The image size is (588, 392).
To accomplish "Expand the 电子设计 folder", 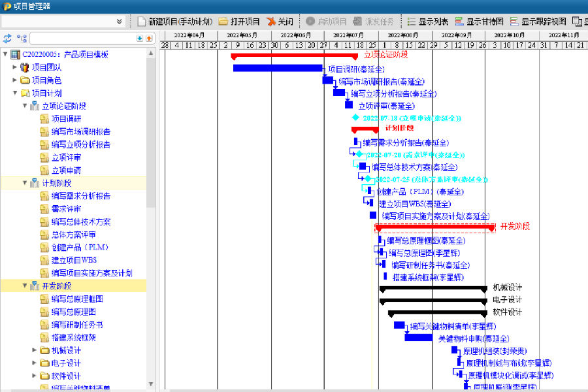I will 34,363.
